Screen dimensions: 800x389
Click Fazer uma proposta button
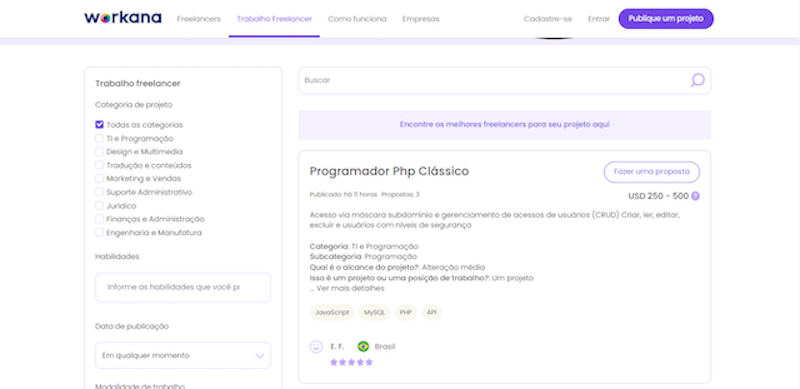pyautogui.click(x=652, y=172)
